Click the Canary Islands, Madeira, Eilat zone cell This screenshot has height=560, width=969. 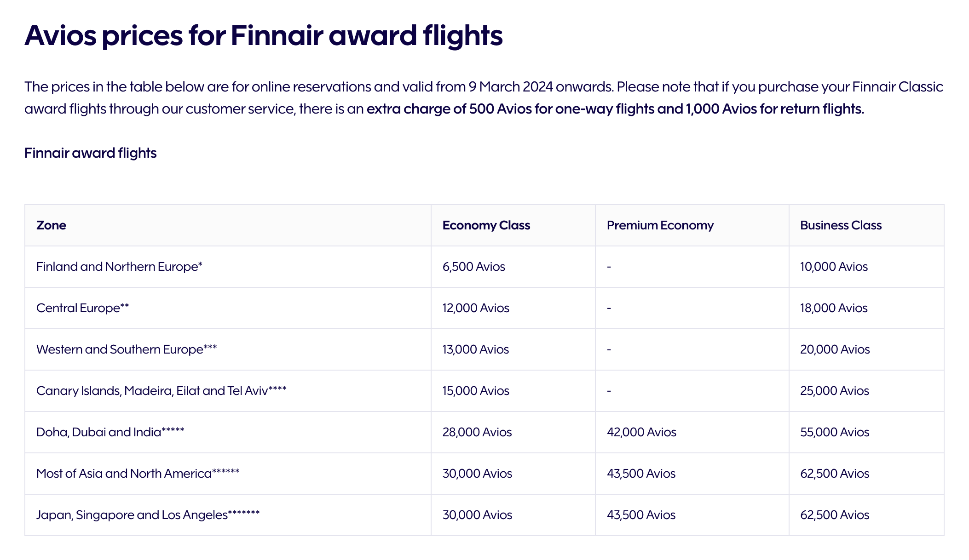[x=161, y=391]
